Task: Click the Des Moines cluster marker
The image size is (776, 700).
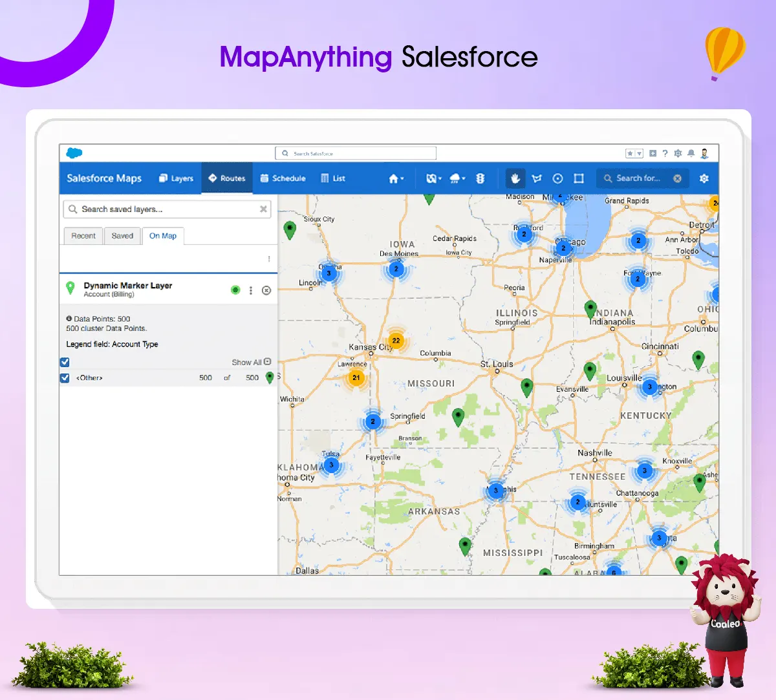Action: tap(396, 269)
